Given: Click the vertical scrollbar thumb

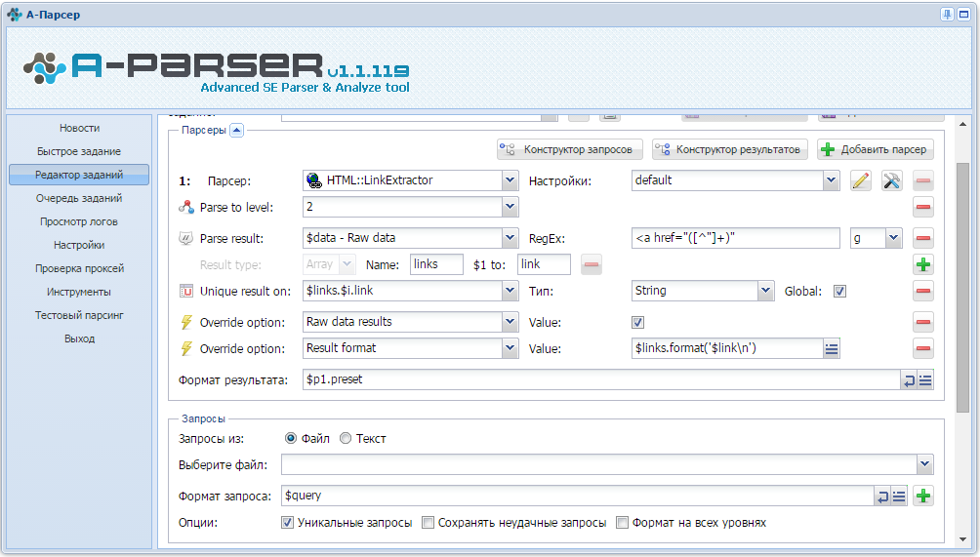Looking at the screenshot, I should tap(963, 287).
